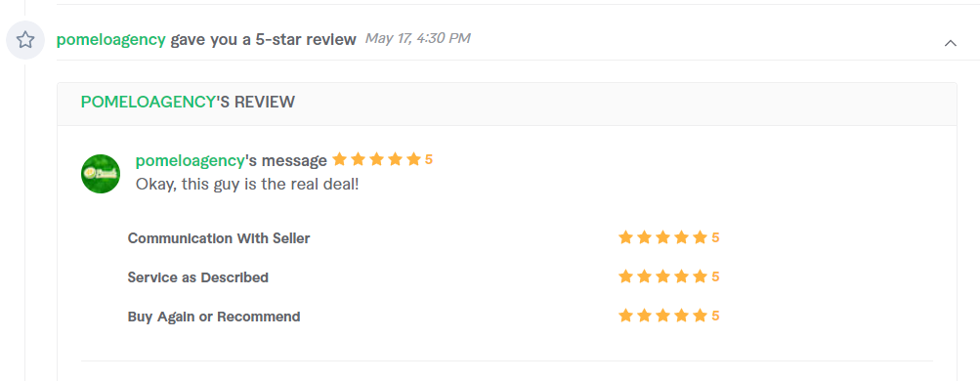This screenshot has height=381, width=980.
Task: Open pomeloagency profile link in the notification header
Action: coord(110,39)
